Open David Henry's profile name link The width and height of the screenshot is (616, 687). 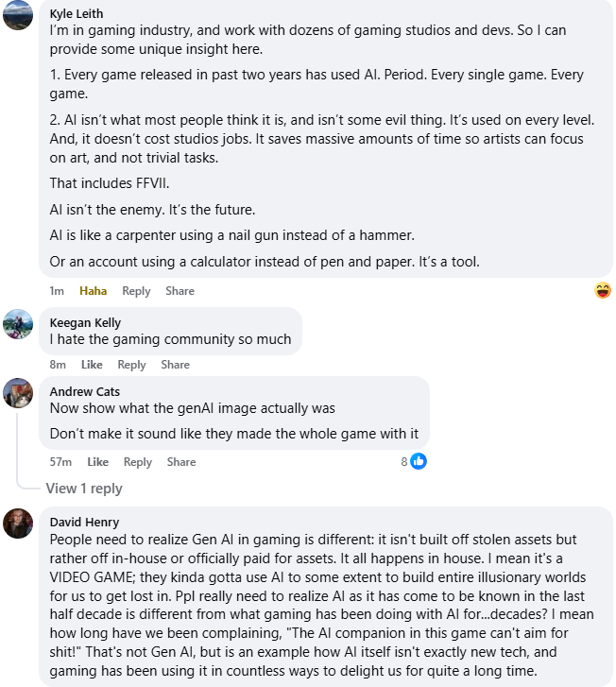click(x=84, y=522)
